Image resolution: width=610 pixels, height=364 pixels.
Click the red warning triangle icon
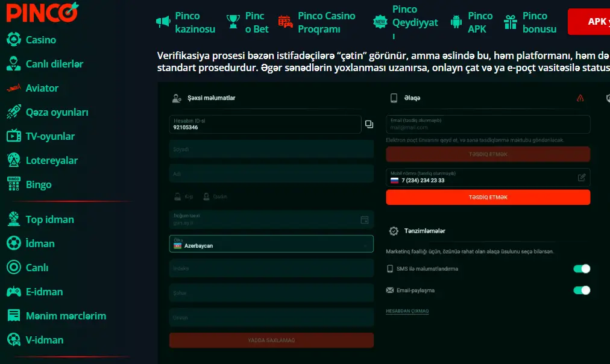click(580, 98)
